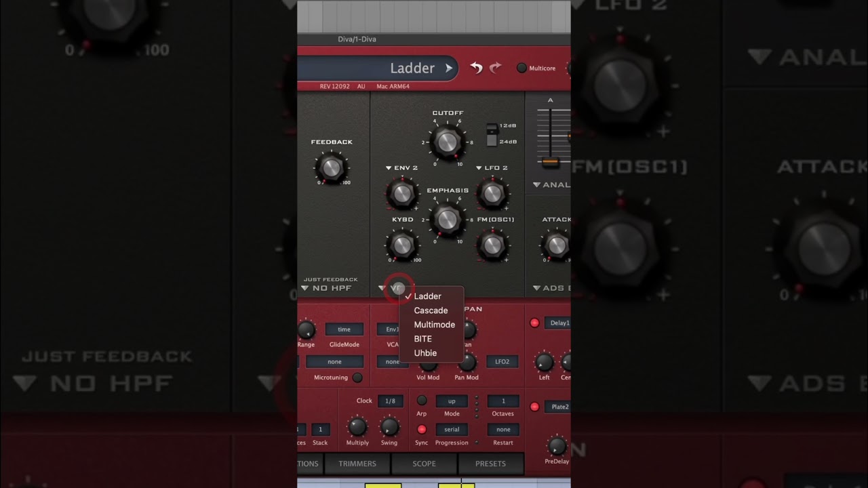Toggle the arpeggiator Sync button

(x=421, y=429)
